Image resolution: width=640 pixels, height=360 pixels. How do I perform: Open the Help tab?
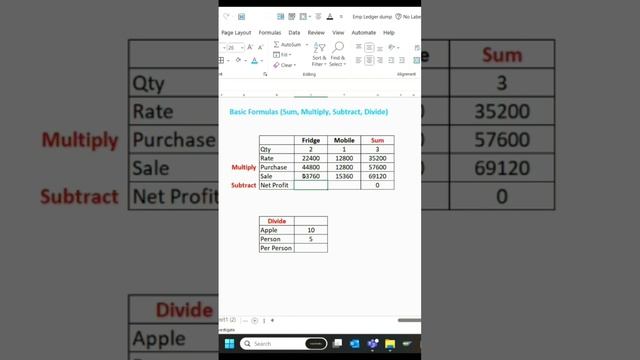point(389,32)
